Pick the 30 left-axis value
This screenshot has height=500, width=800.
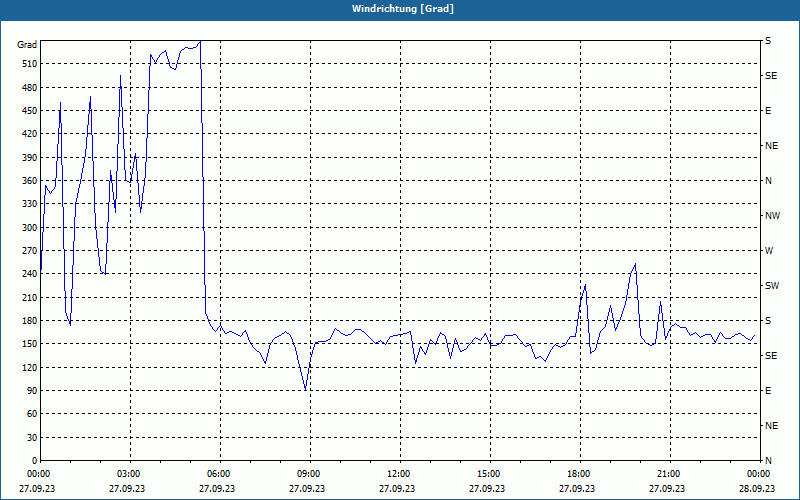coord(32,437)
